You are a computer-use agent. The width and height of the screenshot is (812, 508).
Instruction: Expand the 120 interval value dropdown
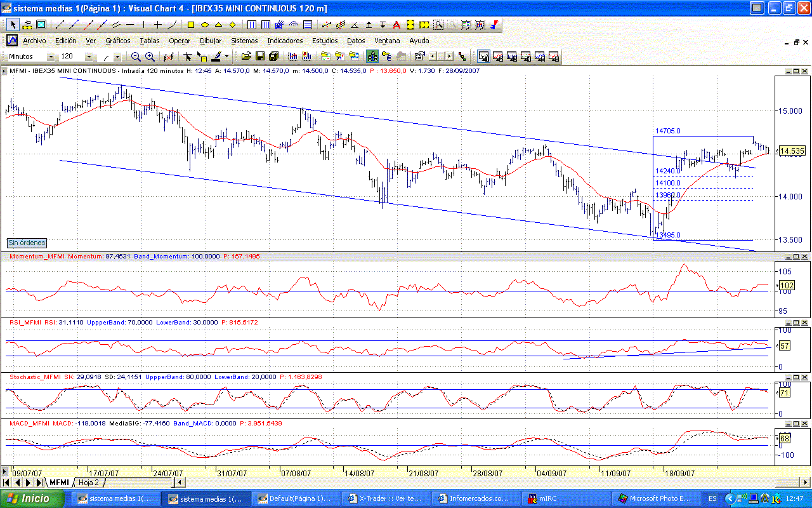point(89,57)
